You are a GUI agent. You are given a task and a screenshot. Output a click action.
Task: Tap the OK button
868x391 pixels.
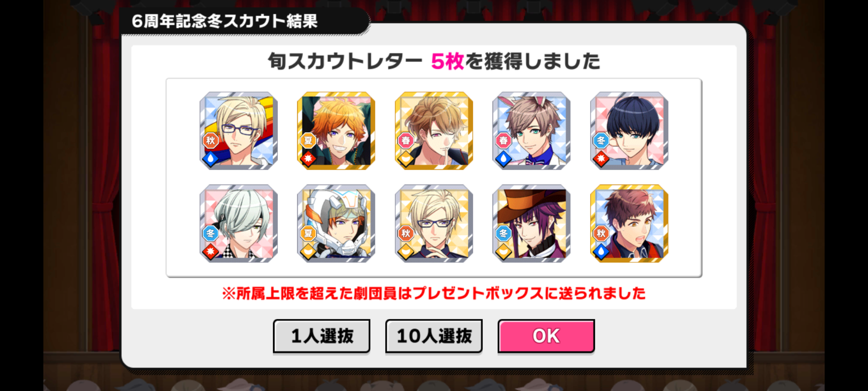(x=546, y=336)
